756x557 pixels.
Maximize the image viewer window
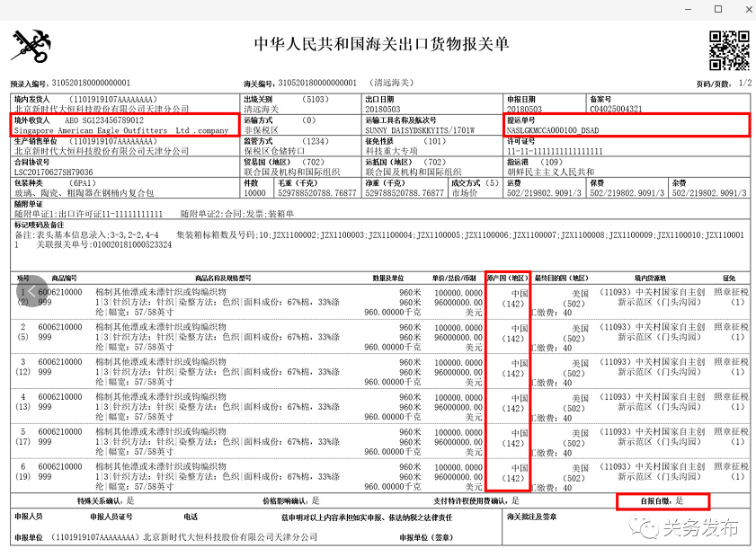pyautogui.click(x=717, y=9)
